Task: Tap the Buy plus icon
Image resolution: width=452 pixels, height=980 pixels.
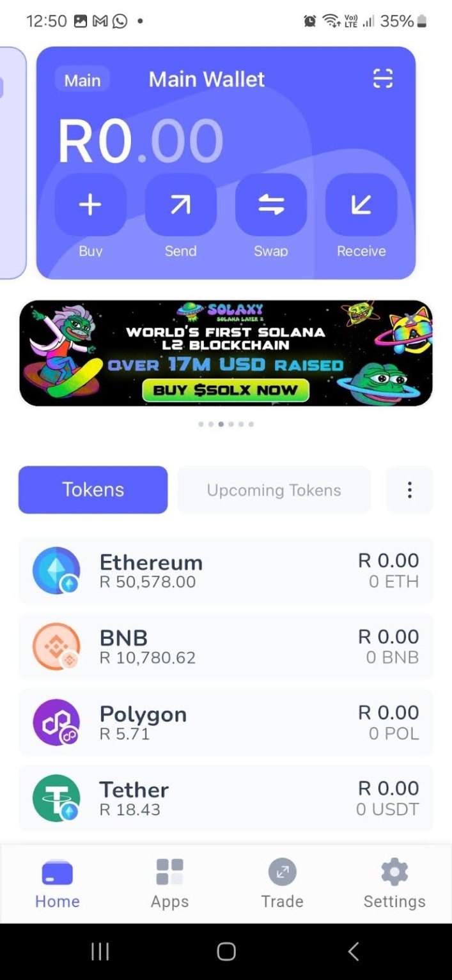Action: pos(90,204)
